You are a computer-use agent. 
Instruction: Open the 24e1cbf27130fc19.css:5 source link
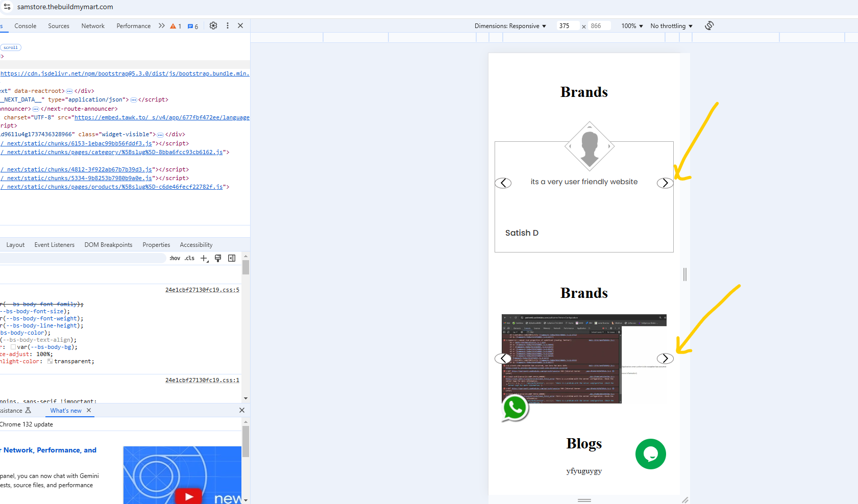[202, 290]
